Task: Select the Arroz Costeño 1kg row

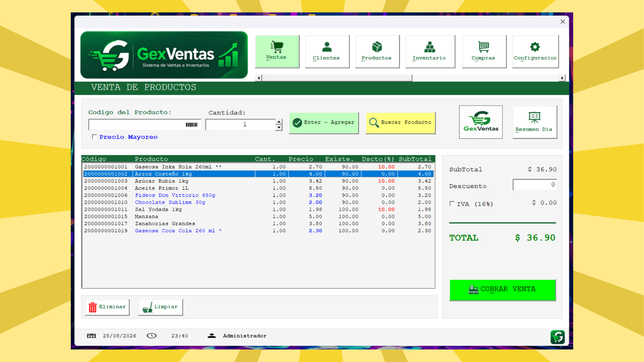Action: (x=258, y=174)
